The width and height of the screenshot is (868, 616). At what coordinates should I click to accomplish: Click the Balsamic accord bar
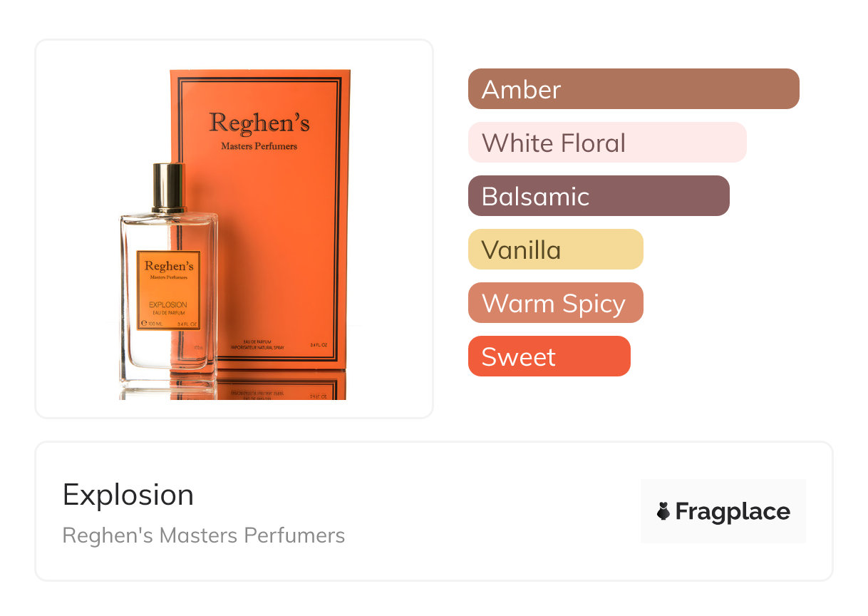coord(599,196)
